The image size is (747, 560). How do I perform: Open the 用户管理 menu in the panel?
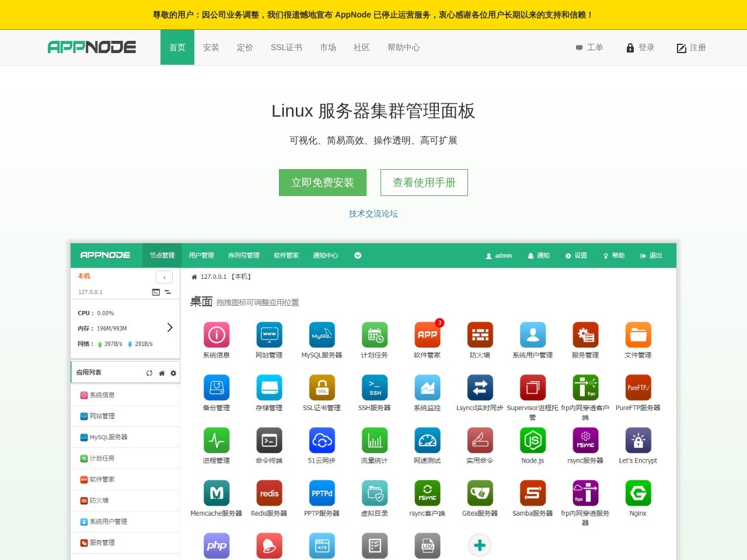(x=201, y=256)
